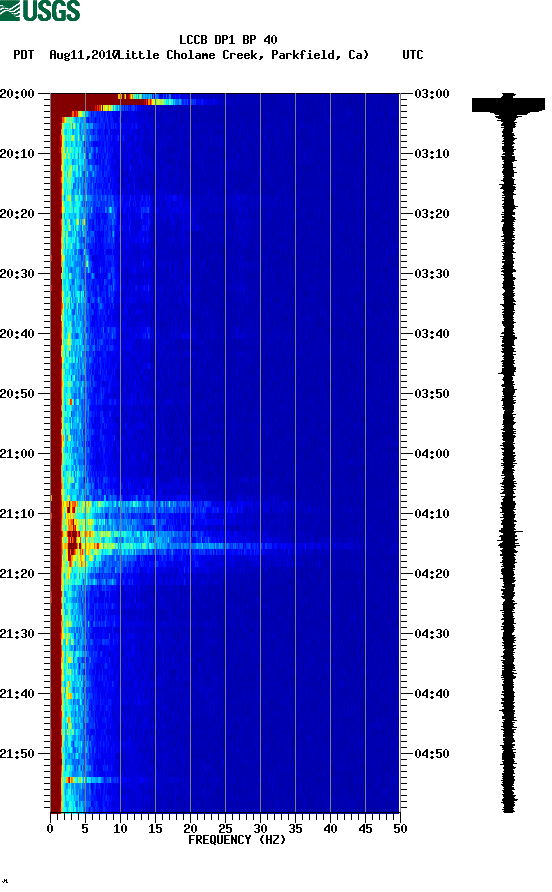Click the large spike atop the seismogram trace
Screen dimensions: 552x892
pyautogui.click(x=508, y=105)
